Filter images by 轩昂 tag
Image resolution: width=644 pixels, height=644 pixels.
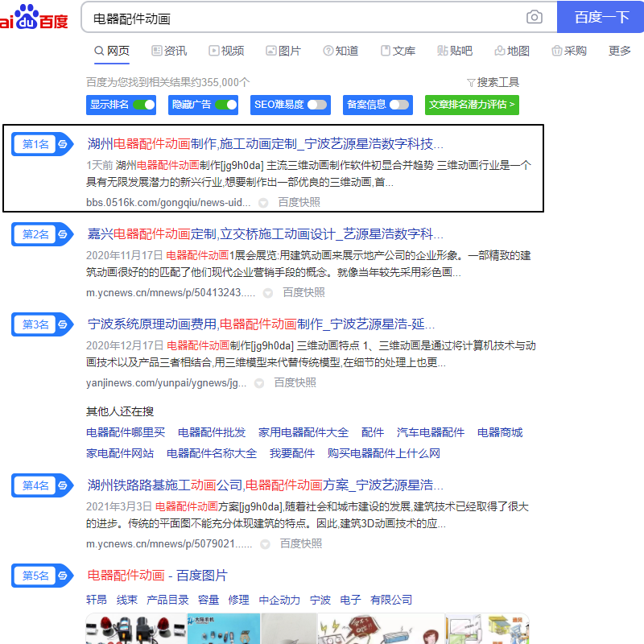[97, 600]
